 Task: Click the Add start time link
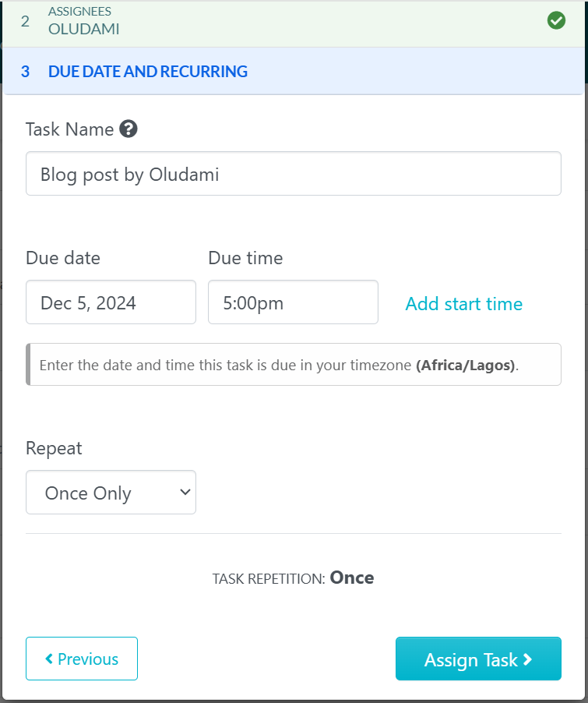[463, 304]
